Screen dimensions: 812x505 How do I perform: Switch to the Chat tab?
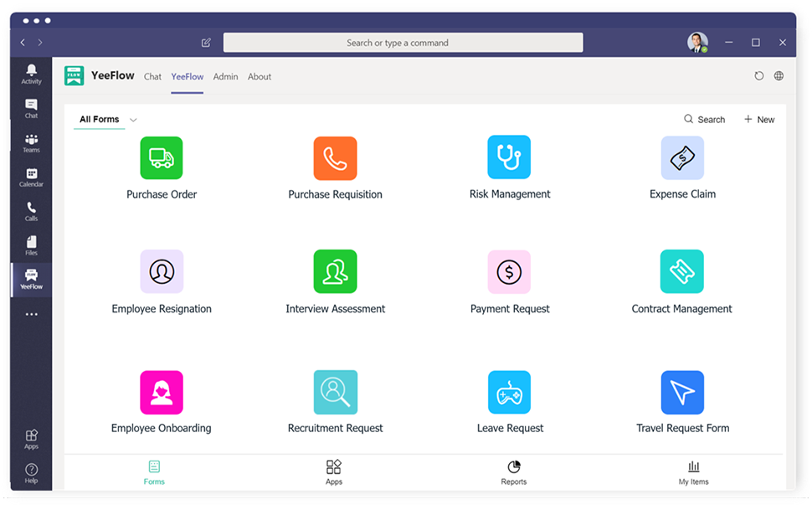pos(152,77)
